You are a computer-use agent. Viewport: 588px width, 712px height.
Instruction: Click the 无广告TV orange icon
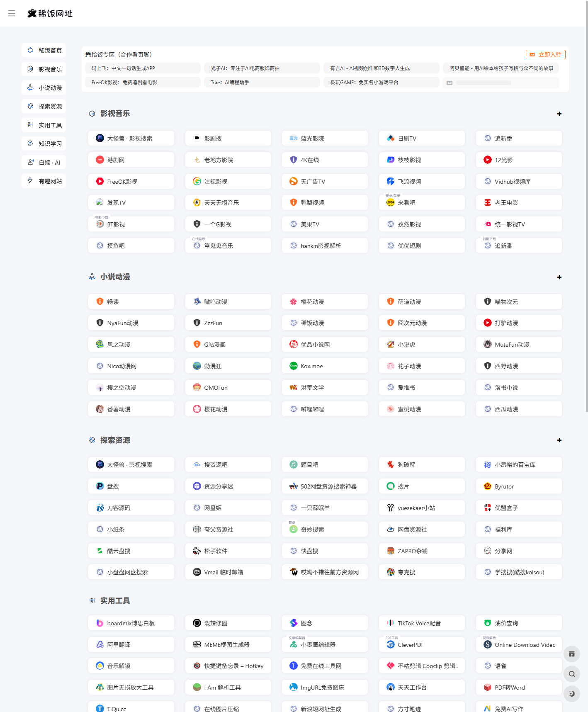point(294,181)
